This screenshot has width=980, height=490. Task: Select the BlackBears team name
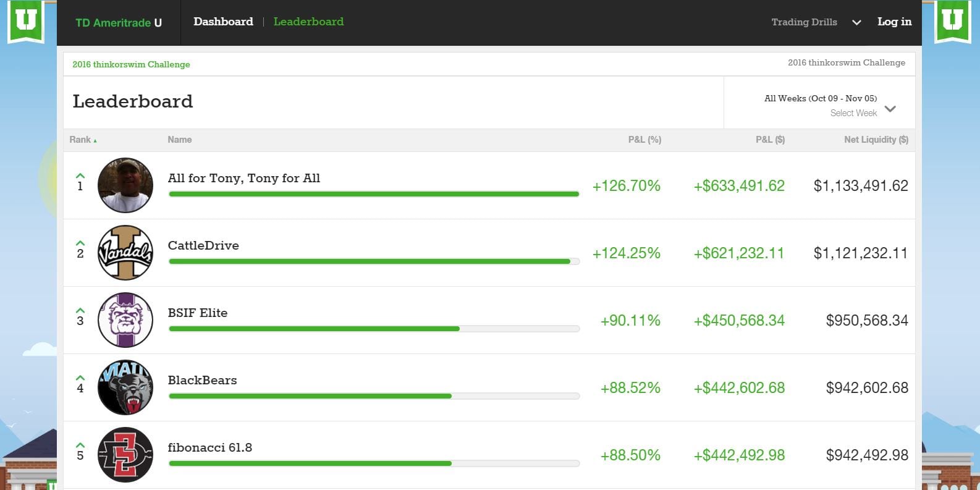[x=203, y=380]
